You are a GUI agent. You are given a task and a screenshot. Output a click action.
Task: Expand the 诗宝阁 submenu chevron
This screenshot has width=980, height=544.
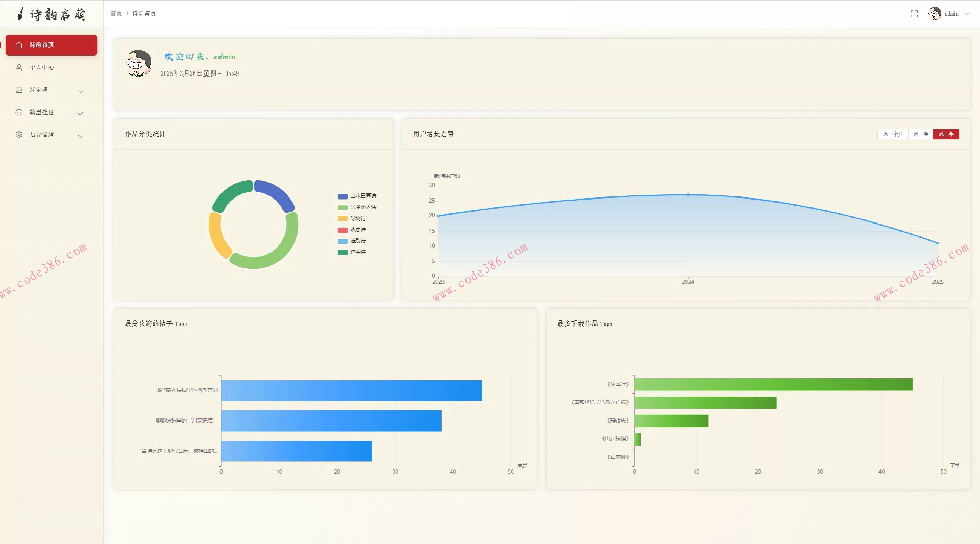(80, 91)
